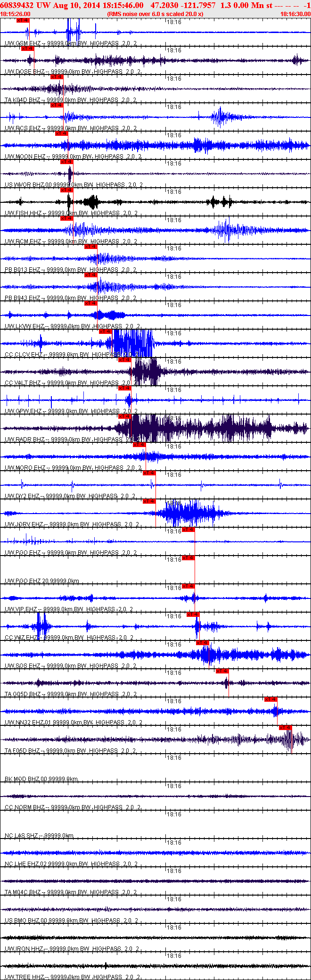This screenshot has width=311, height=980.
Task: Click the 'UW.FISH HHZ' station label
Action: coord(23,213)
